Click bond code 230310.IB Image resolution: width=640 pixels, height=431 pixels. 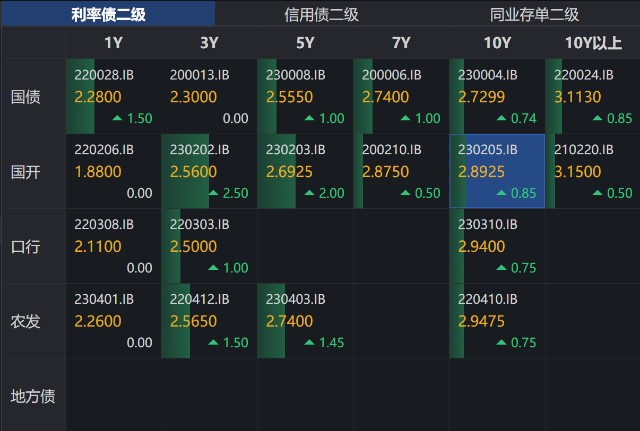(488, 224)
